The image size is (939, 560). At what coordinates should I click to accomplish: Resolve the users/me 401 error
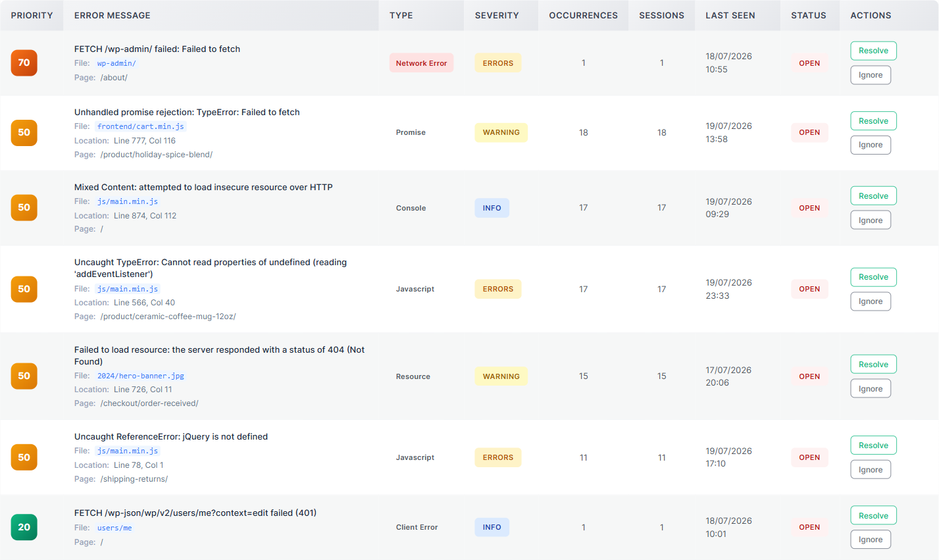[x=873, y=516]
